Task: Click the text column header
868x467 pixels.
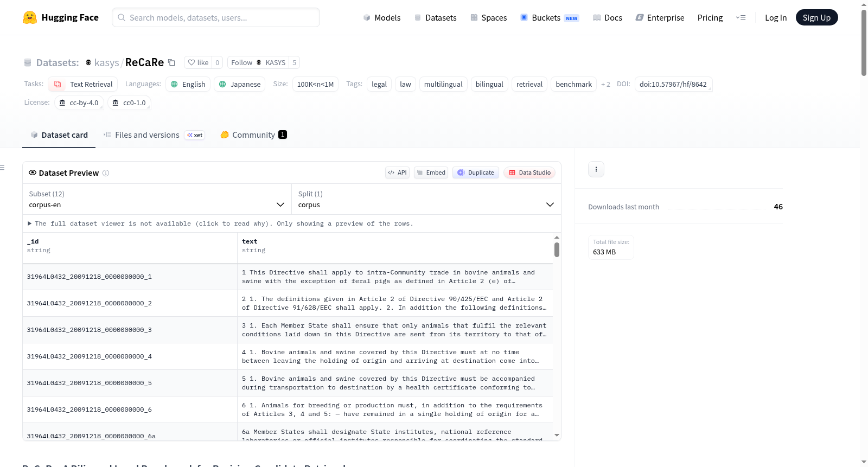Action: (x=395, y=248)
